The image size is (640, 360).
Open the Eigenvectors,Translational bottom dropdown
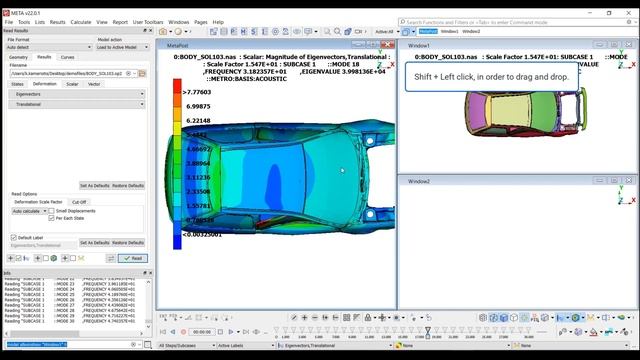tap(335, 346)
